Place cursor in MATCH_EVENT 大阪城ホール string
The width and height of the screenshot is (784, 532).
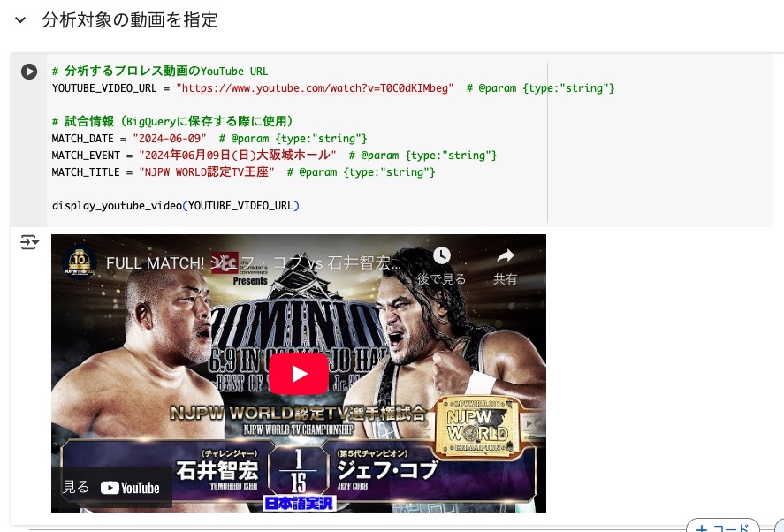tap(238, 156)
